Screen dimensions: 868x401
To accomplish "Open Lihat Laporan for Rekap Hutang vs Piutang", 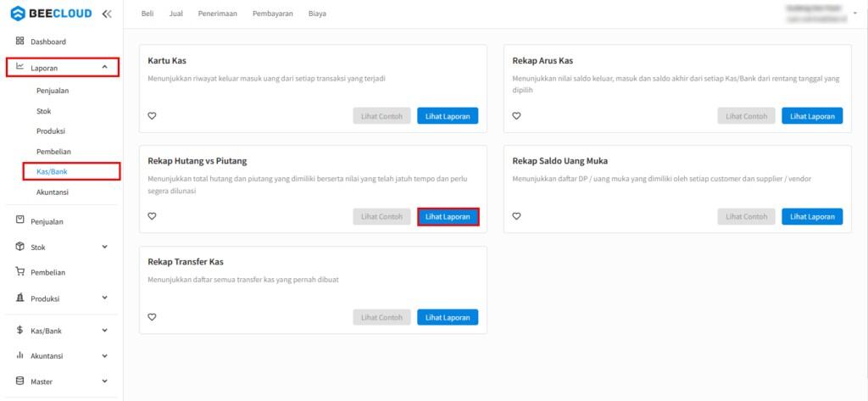I will pyautogui.click(x=448, y=216).
